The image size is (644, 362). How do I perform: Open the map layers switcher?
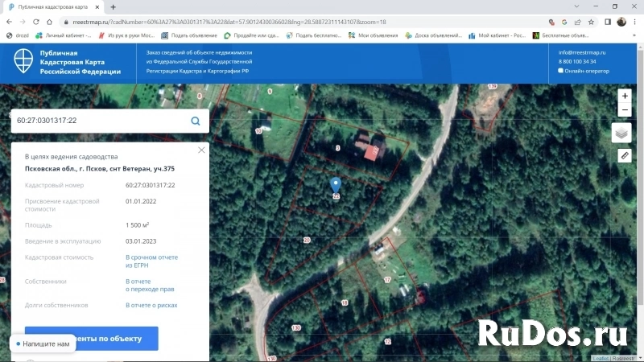(621, 133)
